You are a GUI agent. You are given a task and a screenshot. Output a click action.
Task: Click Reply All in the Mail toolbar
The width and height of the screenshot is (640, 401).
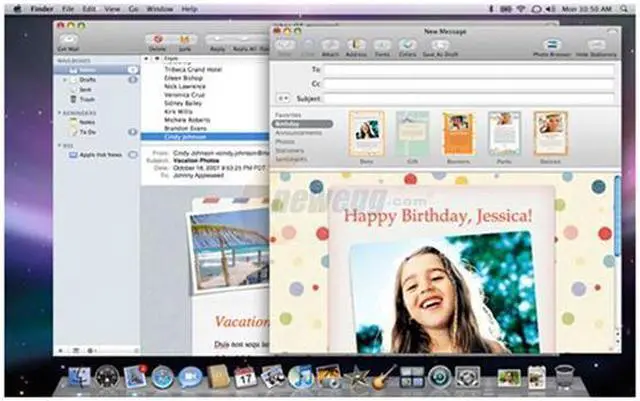pos(244,42)
